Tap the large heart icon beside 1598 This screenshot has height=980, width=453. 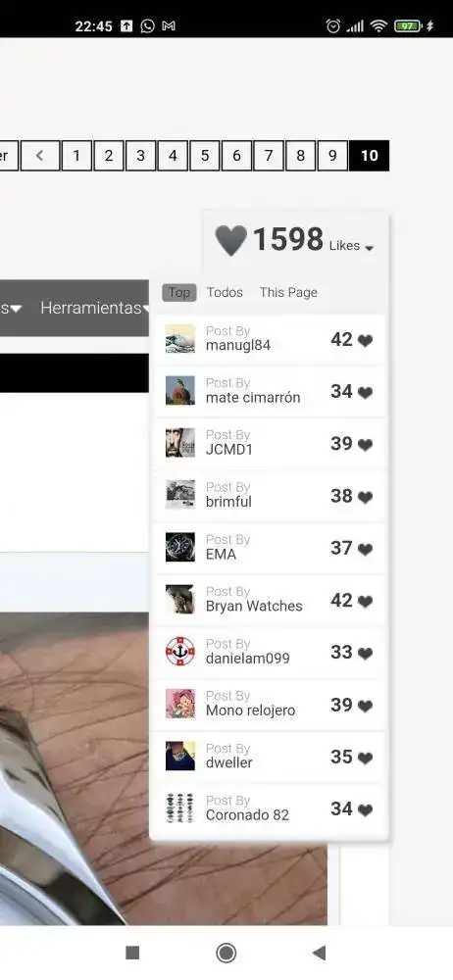click(230, 241)
